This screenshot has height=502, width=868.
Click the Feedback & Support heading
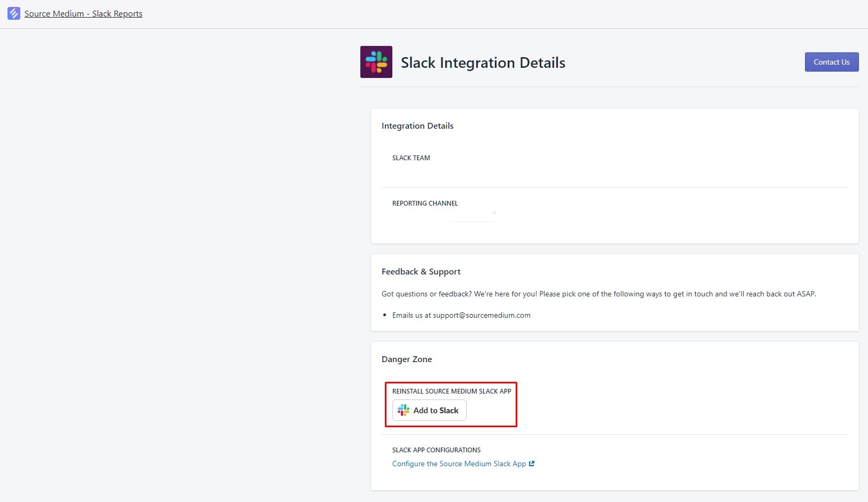(421, 272)
